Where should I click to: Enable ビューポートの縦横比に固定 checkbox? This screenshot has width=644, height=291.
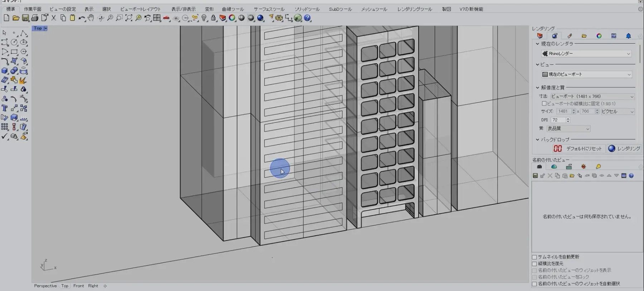(544, 104)
